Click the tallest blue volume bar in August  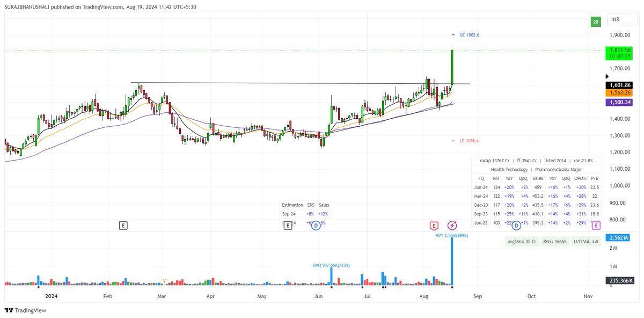[x=452, y=261]
